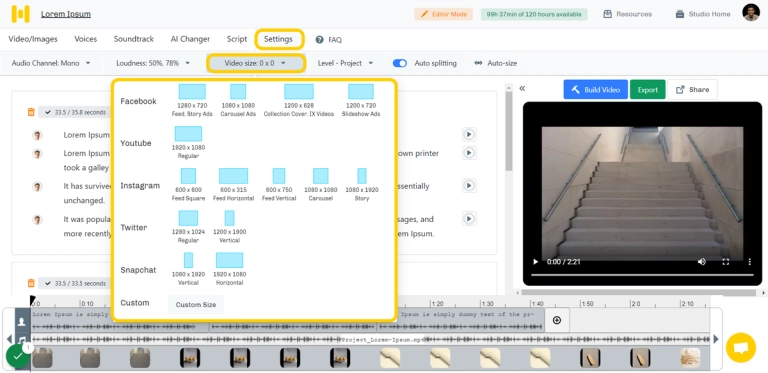This screenshot has height=373, width=768.
Task: Open the Audio Channel: Mono dropdown
Action: click(x=51, y=63)
